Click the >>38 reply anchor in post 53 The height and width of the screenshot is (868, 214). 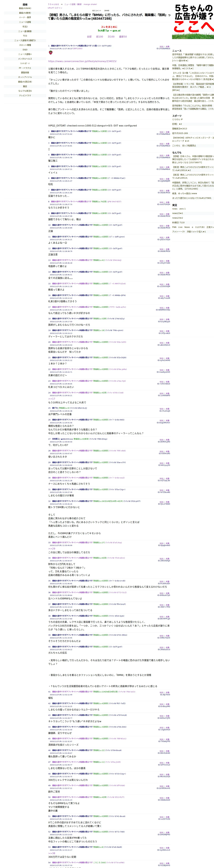point(52,854)
